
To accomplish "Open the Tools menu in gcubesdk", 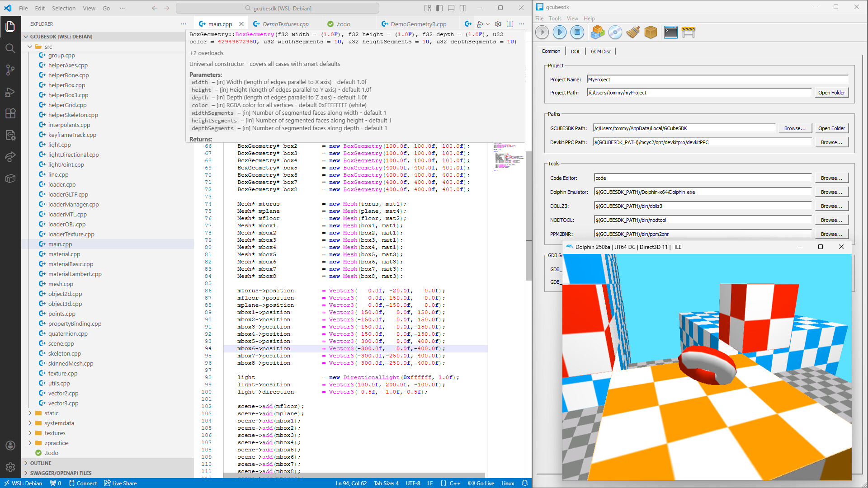I will [555, 19].
